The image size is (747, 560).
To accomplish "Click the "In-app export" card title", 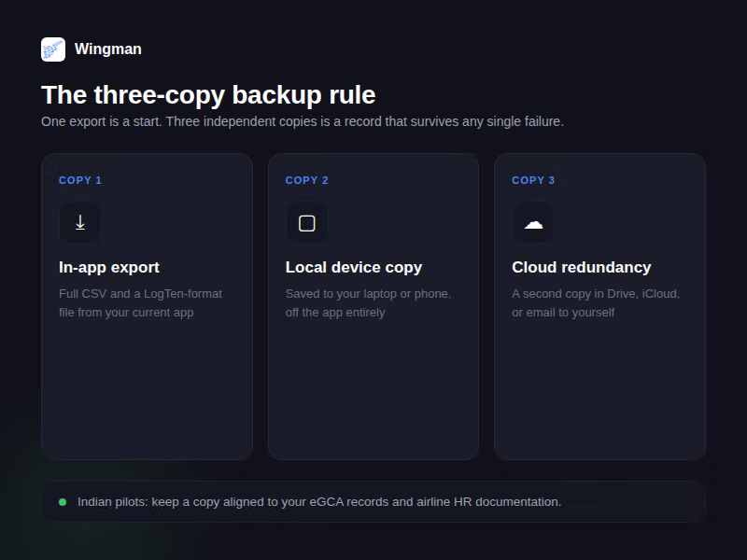I will (x=109, y=267).
